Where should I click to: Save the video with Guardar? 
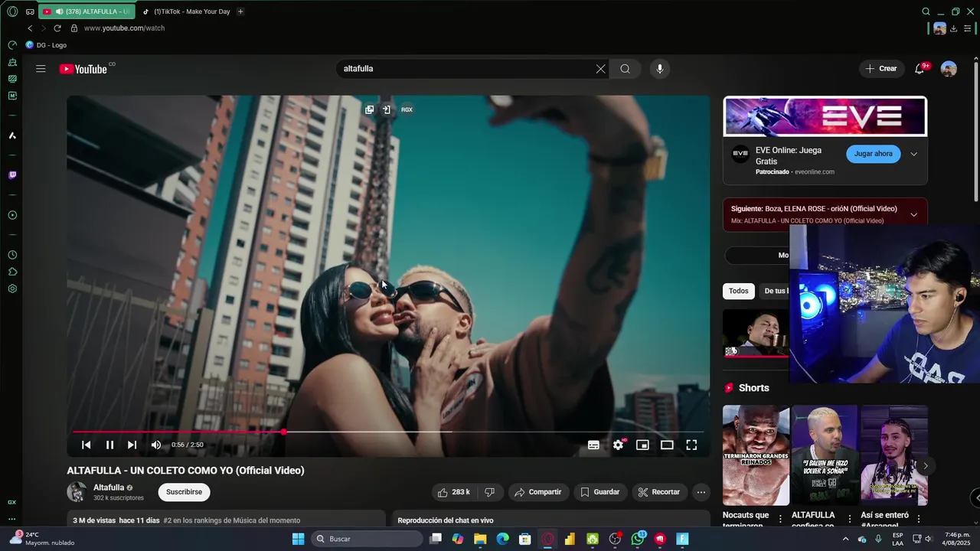[600, 492]
